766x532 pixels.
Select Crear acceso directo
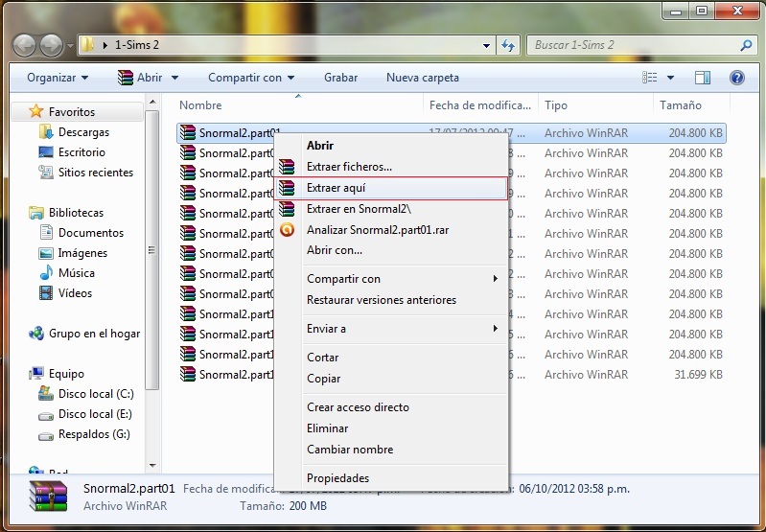point(391,407)
